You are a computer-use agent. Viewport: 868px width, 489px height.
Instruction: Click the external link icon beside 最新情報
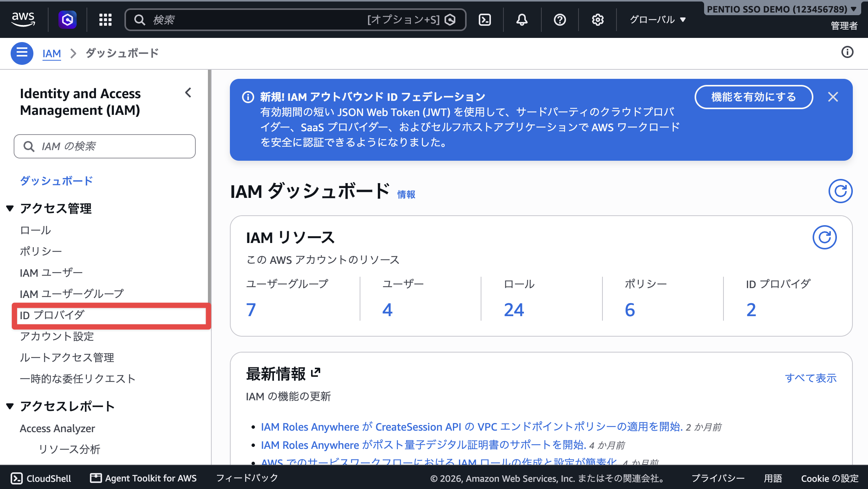pos(316,373)
